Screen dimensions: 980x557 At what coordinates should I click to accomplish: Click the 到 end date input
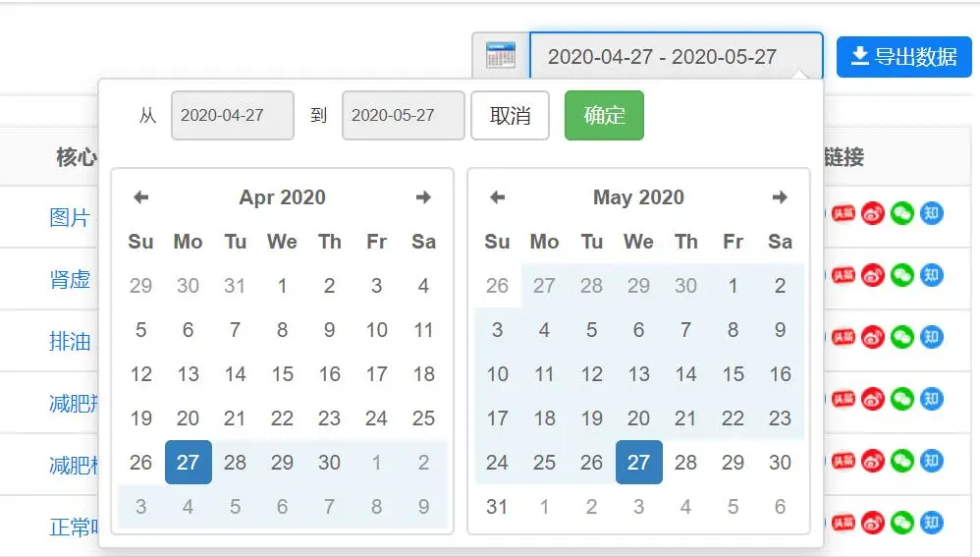404,116
